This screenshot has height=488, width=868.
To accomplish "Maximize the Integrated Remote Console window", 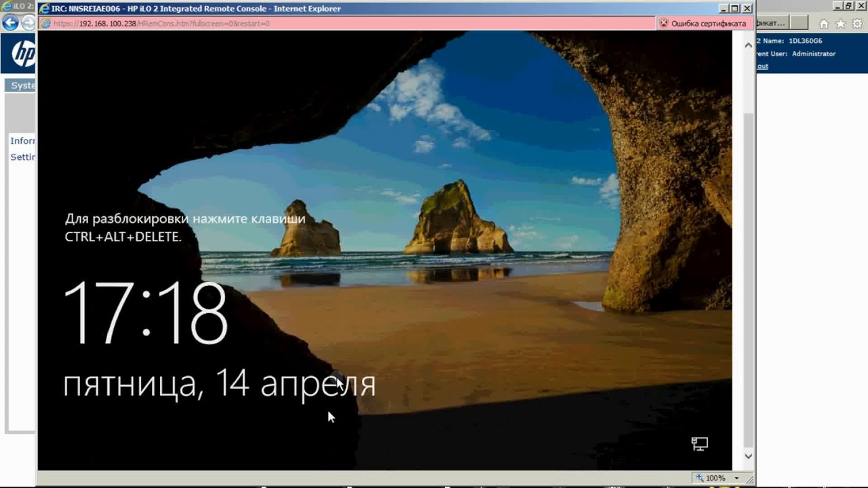I will coord(734,9).
